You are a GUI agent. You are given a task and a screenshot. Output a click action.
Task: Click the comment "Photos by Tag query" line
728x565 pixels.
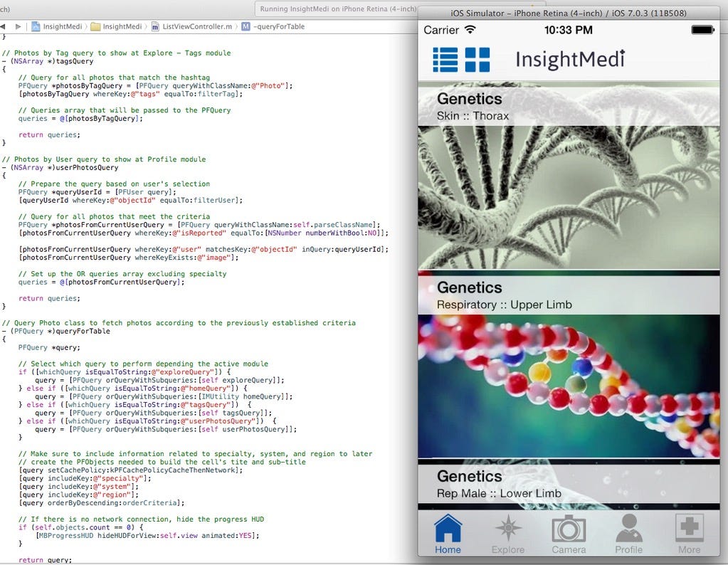[x=116, y=53]
